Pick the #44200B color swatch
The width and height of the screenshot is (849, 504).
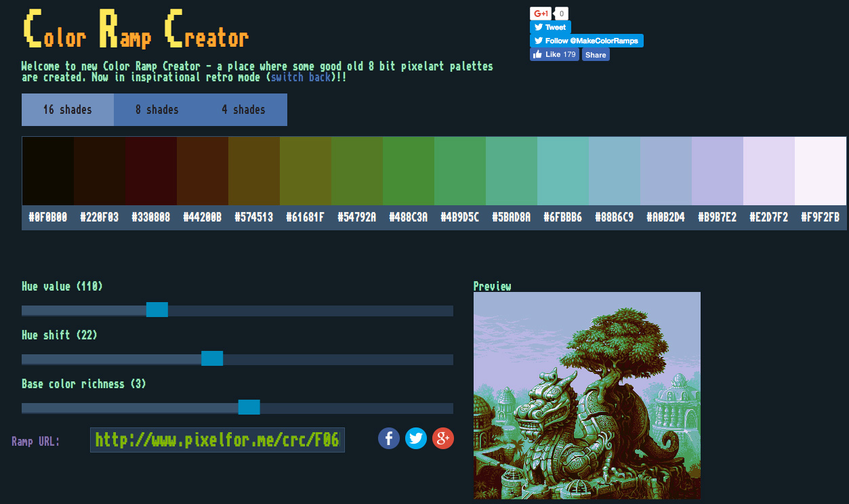point(203,171)
